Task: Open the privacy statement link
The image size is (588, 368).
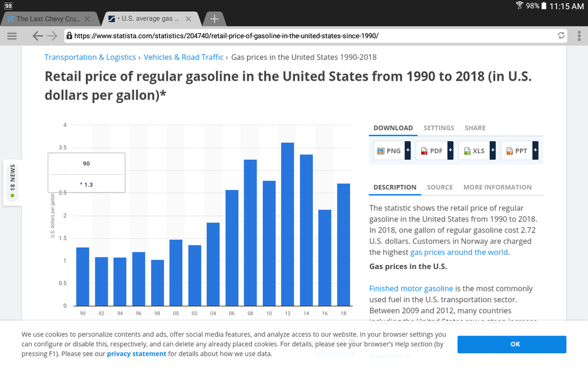Action: 136,354
